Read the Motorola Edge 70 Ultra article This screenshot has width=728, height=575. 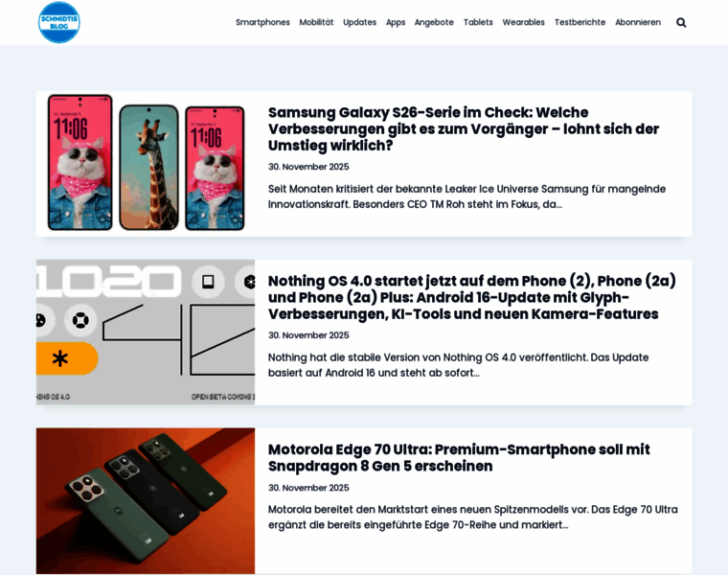click(x=459, y=457)
